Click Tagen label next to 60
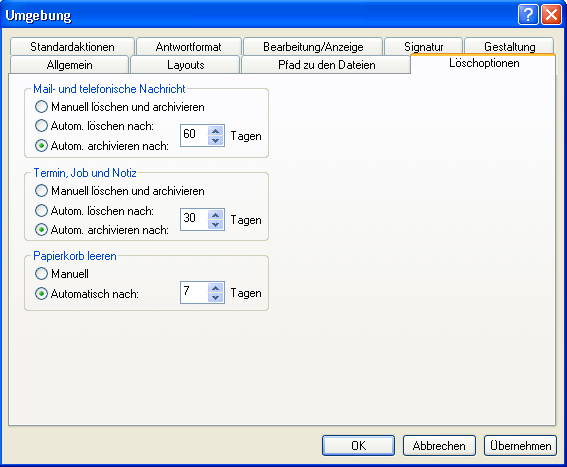The image size is (567, 467). (246, 136)
